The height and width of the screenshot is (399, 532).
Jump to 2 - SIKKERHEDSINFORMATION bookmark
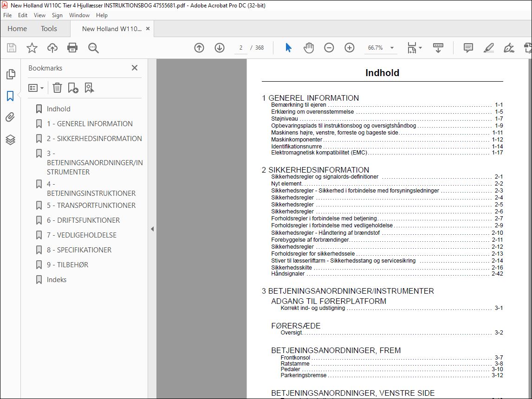[94, 139]
